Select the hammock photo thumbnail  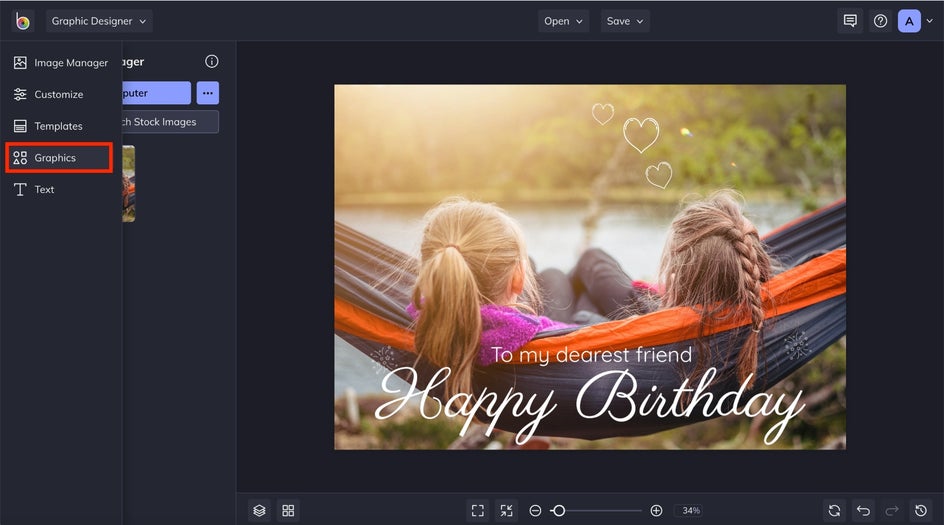[x=129, y=184]
